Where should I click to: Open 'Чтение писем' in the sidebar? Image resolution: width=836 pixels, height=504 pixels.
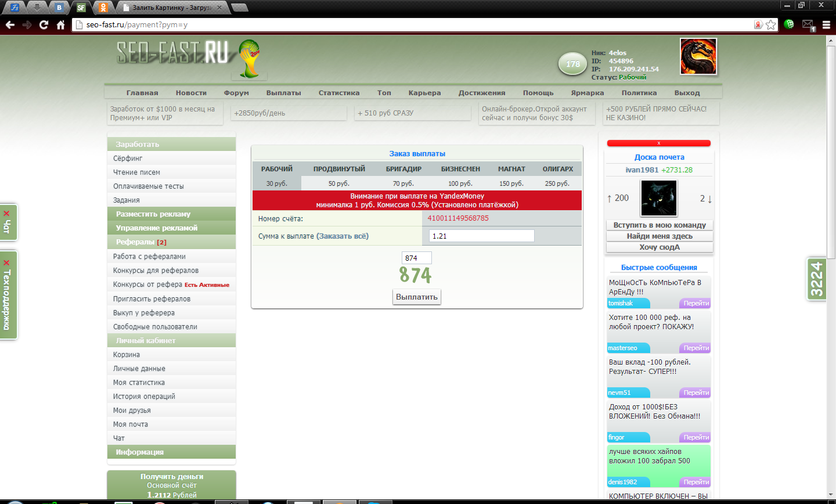171,172
